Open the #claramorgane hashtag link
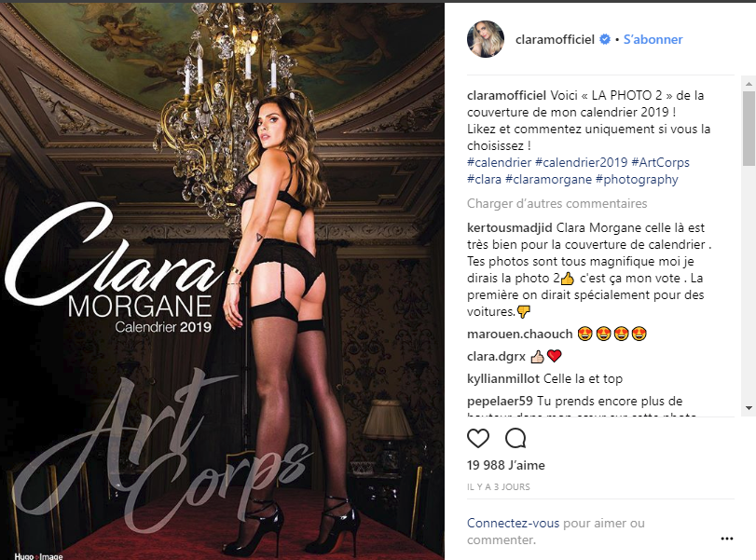The width and height of the screenshot is (756, 560). [x=548, y=179]
